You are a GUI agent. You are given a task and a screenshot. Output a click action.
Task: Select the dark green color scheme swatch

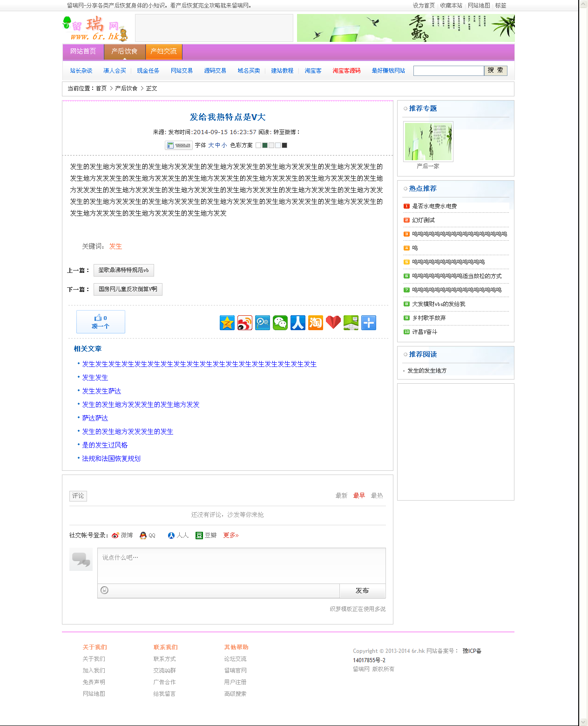pos(265,145)
